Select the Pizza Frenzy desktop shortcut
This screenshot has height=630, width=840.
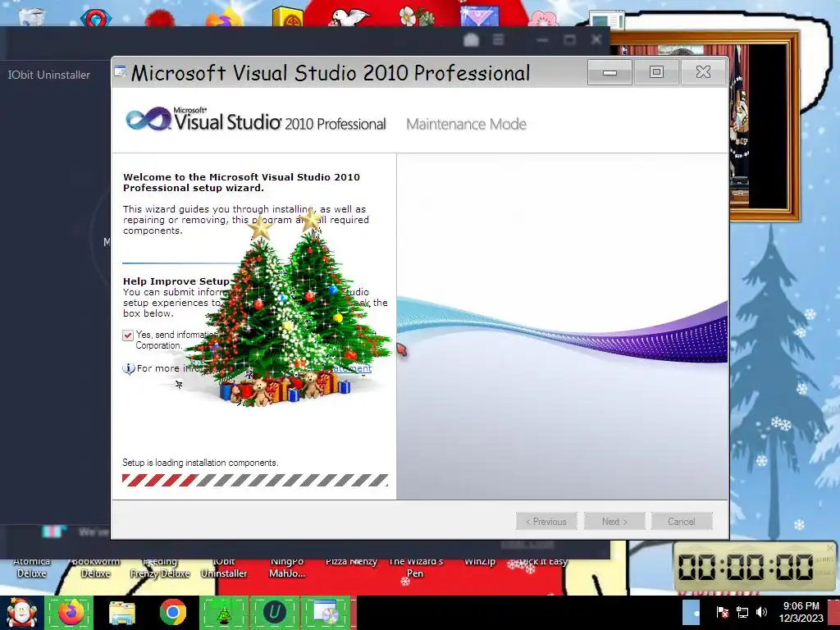point(351,561)
